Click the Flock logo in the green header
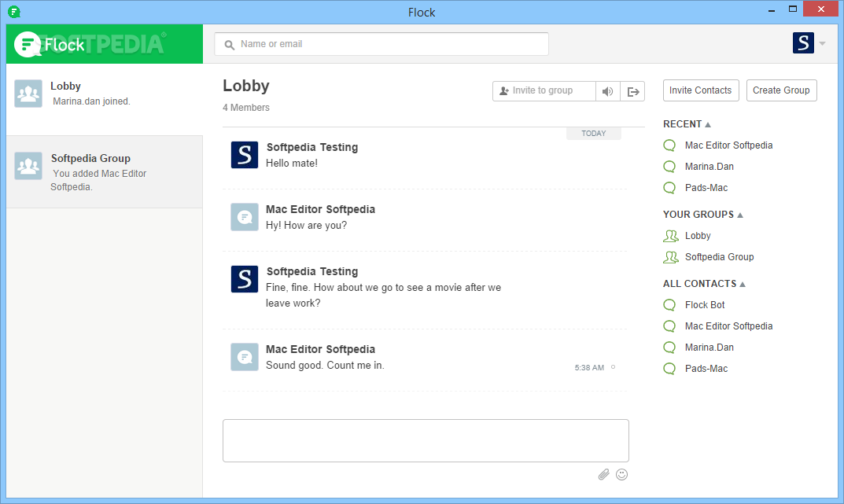This screenshot has height=504, width=844. pyautogui.click(x=50, y=44)
